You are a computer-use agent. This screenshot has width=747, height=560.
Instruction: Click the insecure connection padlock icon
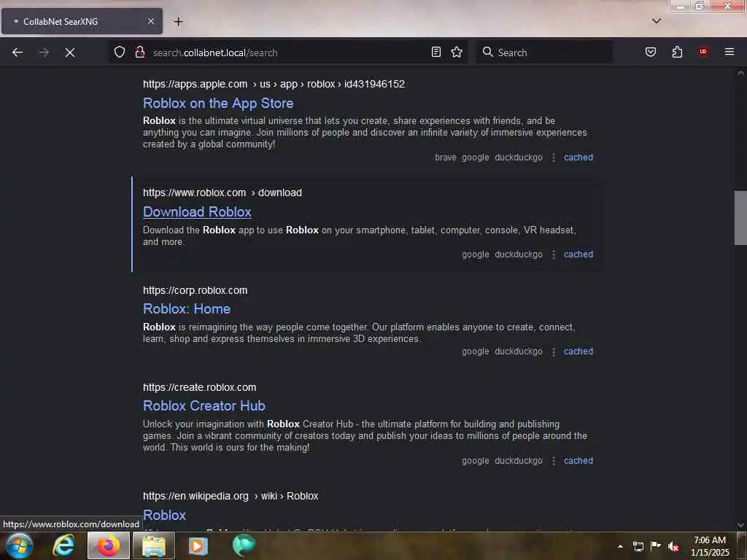139,52
